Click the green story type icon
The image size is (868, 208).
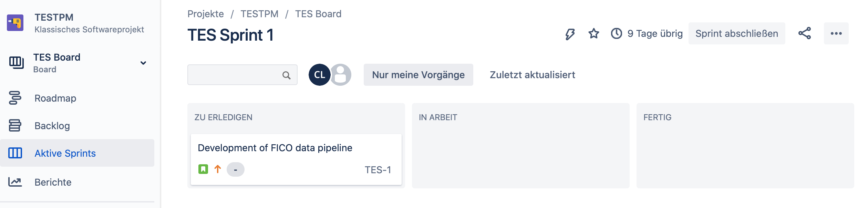[x=203, y=169]
